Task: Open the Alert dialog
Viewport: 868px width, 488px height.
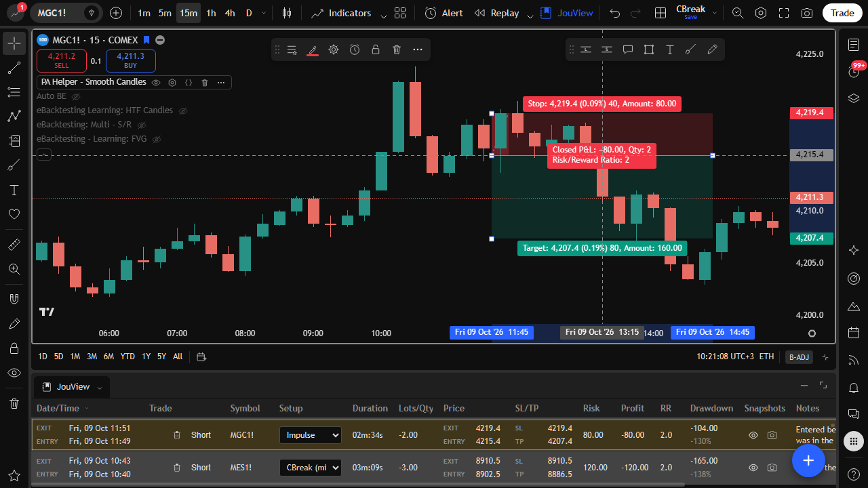Action: (x=444, y=13)
